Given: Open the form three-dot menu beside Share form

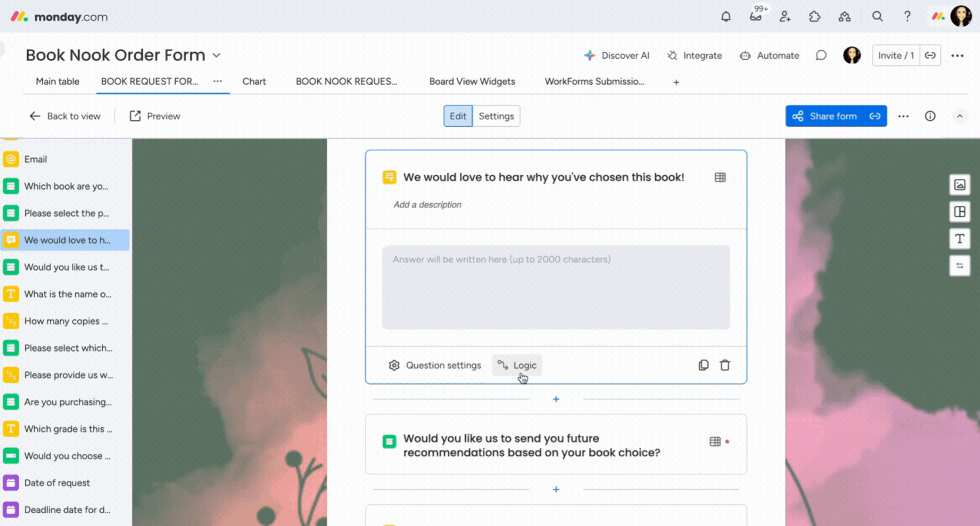Looking at the screenshot, I should pos(903,116).
